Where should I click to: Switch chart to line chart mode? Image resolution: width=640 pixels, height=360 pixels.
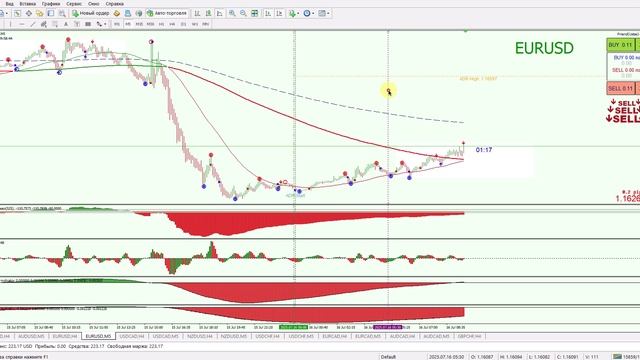(220, 13)
